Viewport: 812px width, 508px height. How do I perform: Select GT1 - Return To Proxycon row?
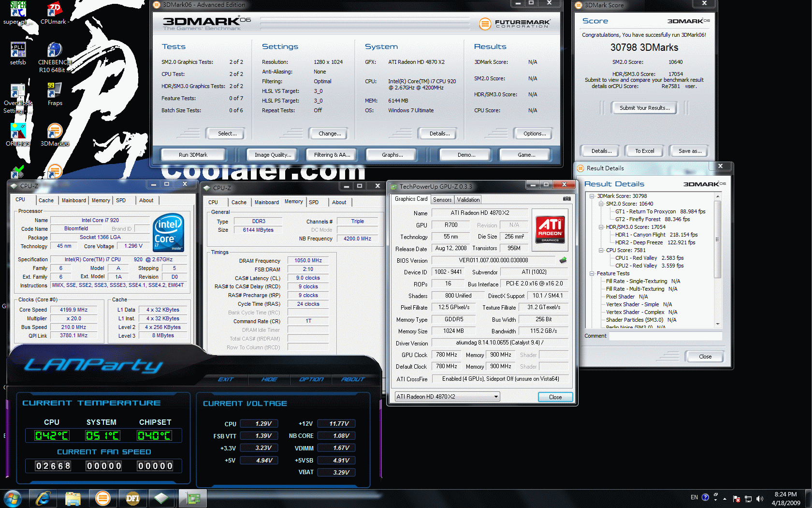click(660, 211)
